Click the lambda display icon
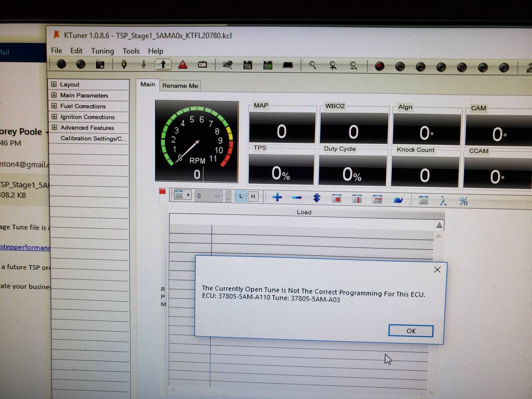Viewport: 532px width, 399px height. [x=443, y=201]
